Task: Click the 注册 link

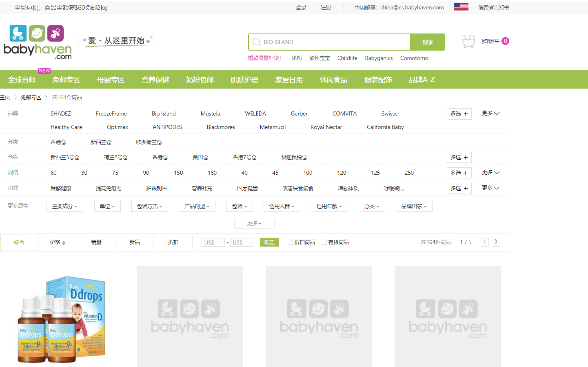Action: 326,7
